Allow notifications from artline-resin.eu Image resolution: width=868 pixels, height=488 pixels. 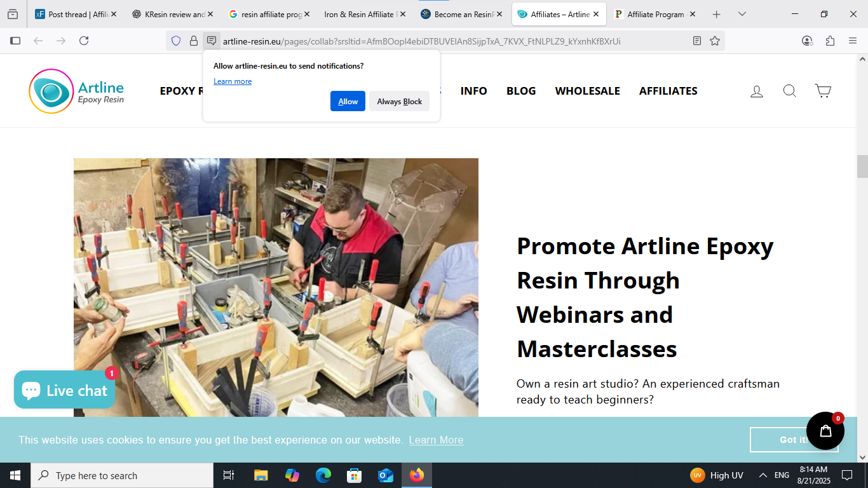(348, 101)
